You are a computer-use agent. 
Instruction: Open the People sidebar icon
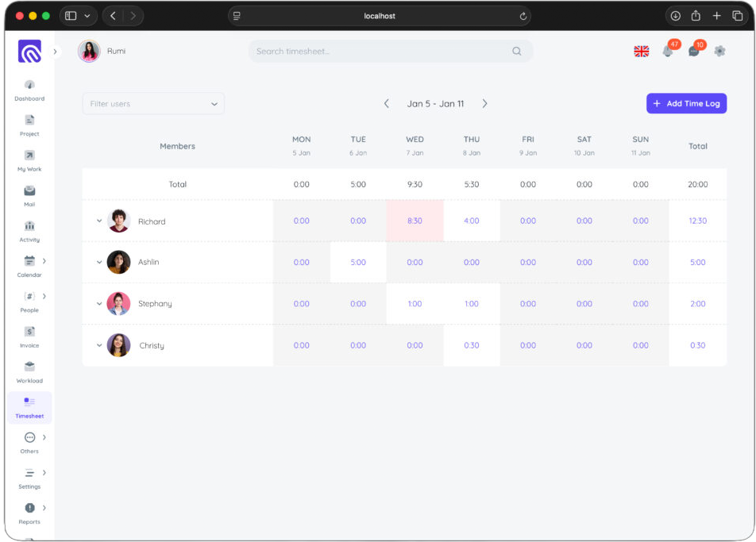pos(29,296)
